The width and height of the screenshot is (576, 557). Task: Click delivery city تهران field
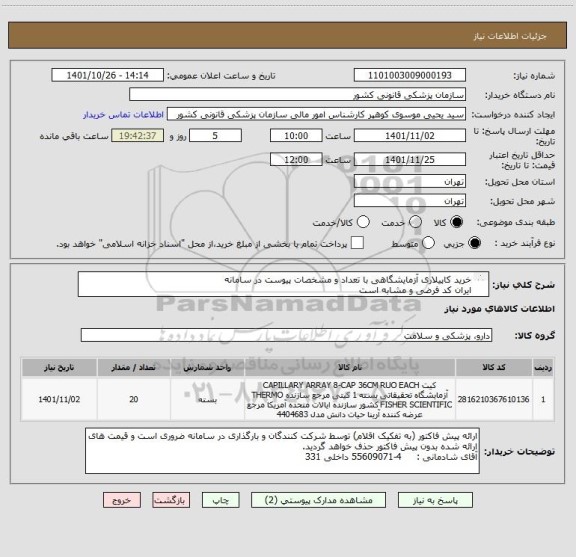click(x=410, y=201)
